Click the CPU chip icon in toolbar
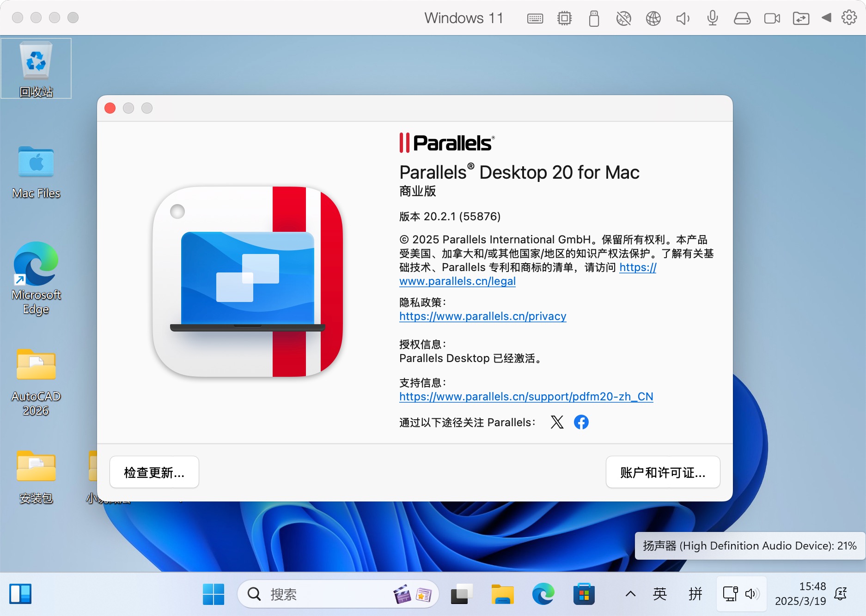 564,18
